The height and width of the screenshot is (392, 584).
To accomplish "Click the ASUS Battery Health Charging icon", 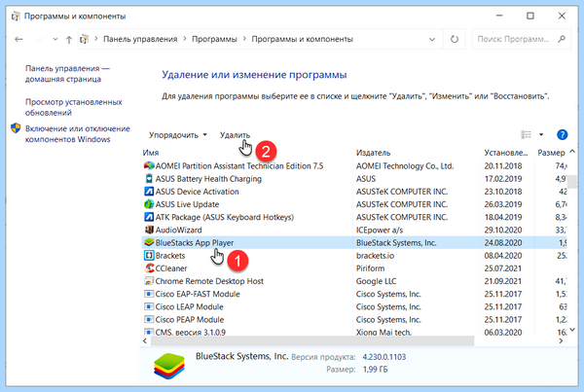I will point(149,179).
